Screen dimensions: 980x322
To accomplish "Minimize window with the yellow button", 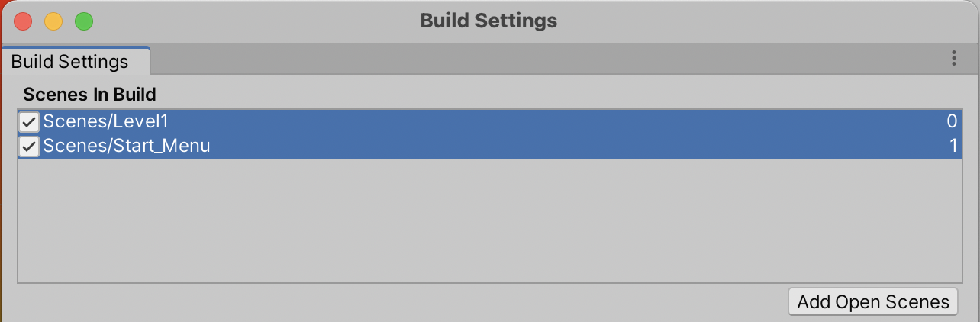I will click(53, 21).
